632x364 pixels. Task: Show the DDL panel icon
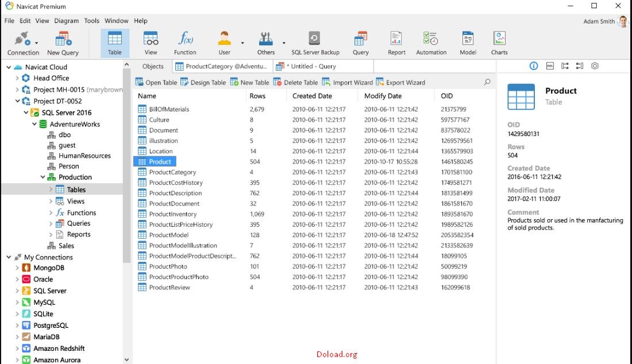[x=550, y=66]
